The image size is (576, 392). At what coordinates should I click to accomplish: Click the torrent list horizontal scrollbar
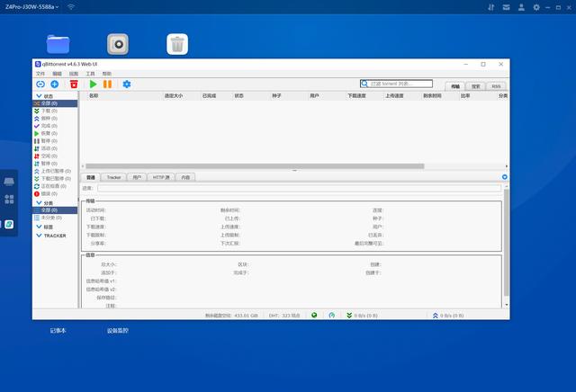pyautogui.click(x=255, y=166)
